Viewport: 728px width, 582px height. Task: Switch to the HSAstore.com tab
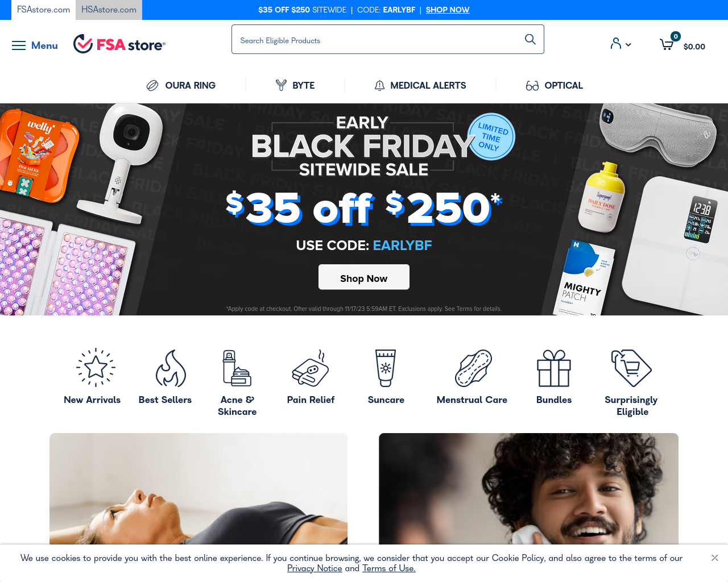tap(109, 10)
